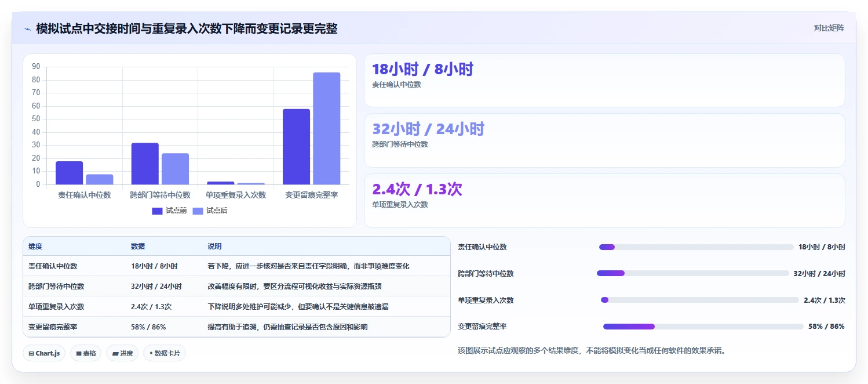This screenshot has width=868, height=384.
Task: Click the 试点后 跨部门等待中位数 chart bar
Action: tap(175, 169)
